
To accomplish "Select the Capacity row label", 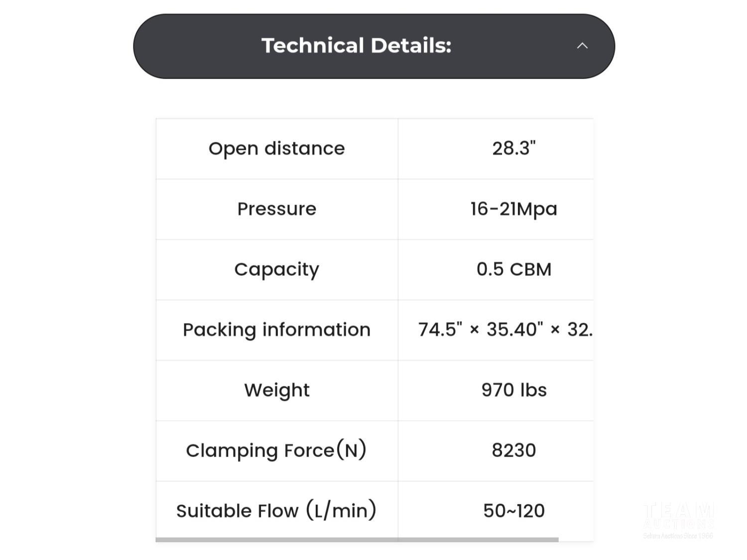I will coord(276,269).
